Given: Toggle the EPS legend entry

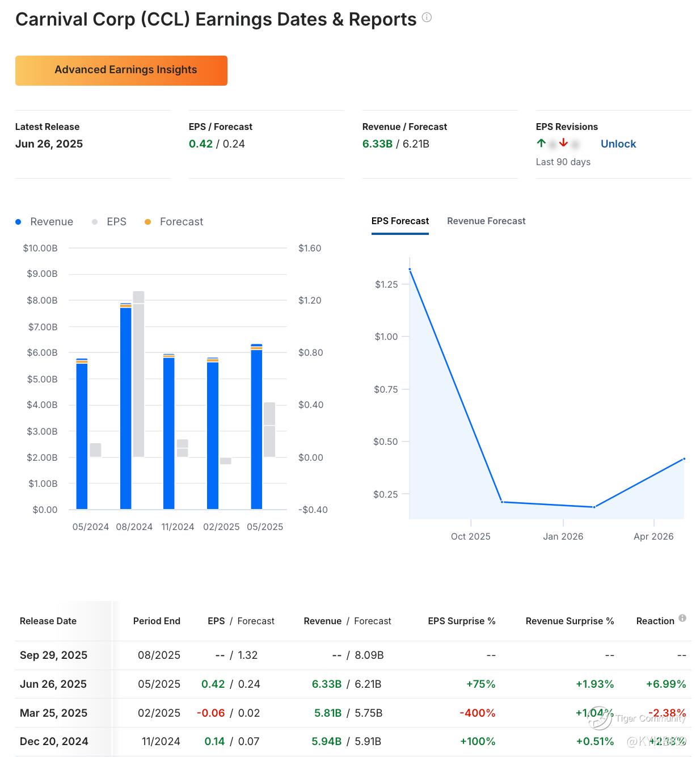Looking at the screenshot, I should [109, 222].
